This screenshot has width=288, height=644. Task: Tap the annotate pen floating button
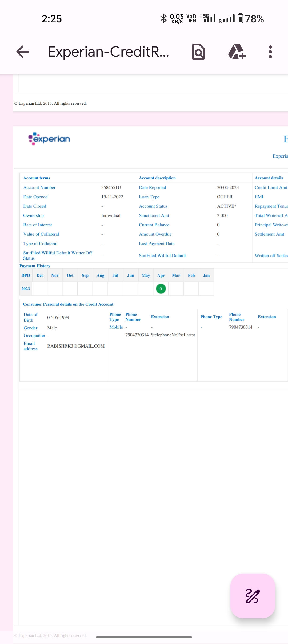pyautogui.click(x=253, y=596)
